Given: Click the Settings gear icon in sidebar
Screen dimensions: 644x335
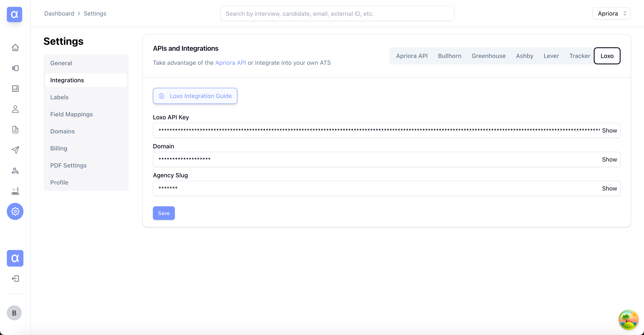Looking at the screenshot, I should pyautogui.click(x=15, y=211).
